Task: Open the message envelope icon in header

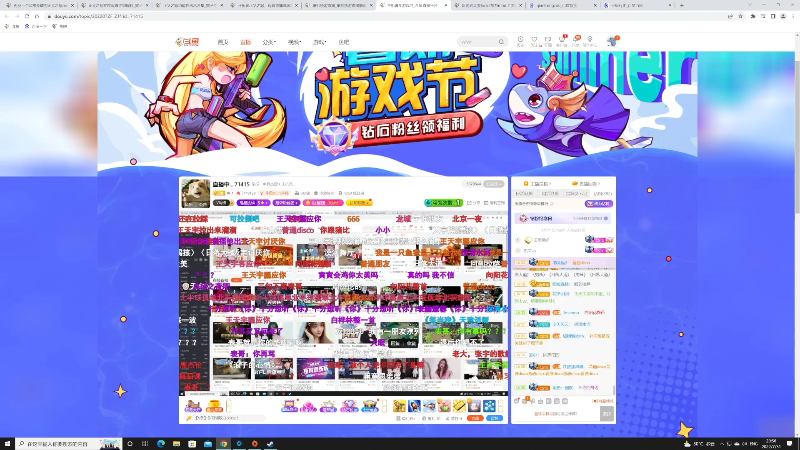Action: pos(548,41)
